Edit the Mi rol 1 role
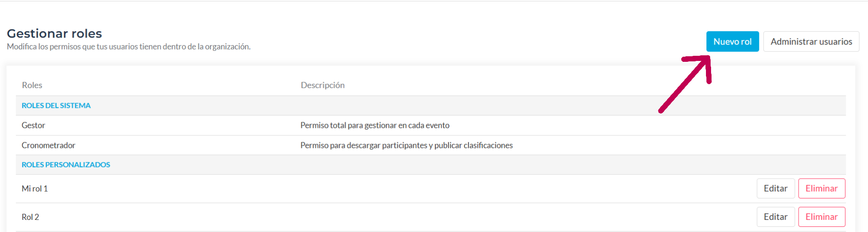Viewport: 868px width, 232px height. point(775,188)
